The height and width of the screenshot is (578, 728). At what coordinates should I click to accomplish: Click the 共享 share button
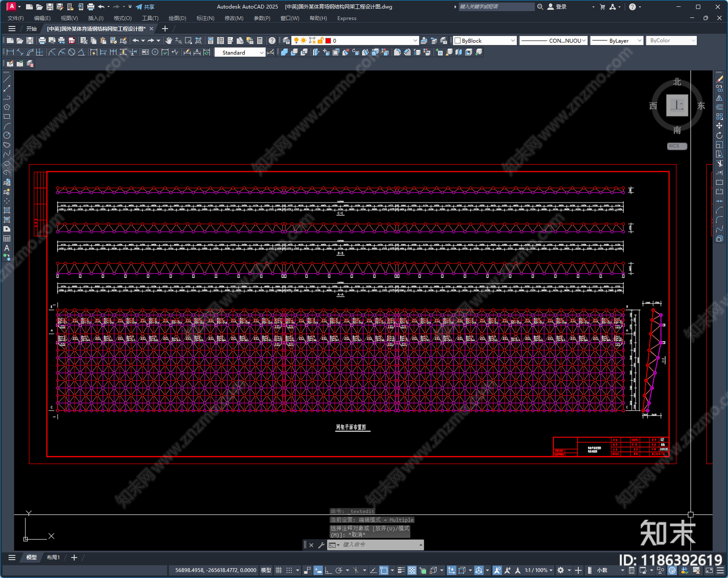(x=145, y=7)
